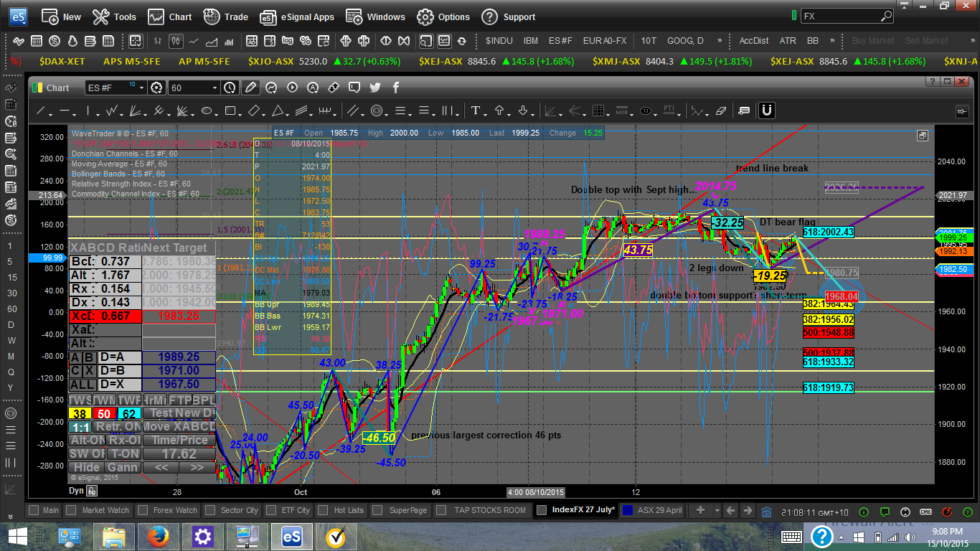This screenshot has width=980, height=551.
Task: Open the Options menu
Action: [443, 17]
